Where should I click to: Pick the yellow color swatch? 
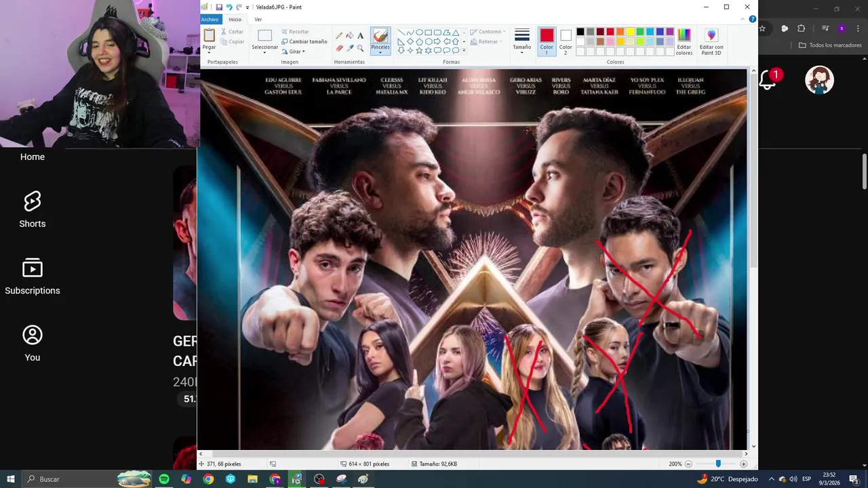coord(630,32)
